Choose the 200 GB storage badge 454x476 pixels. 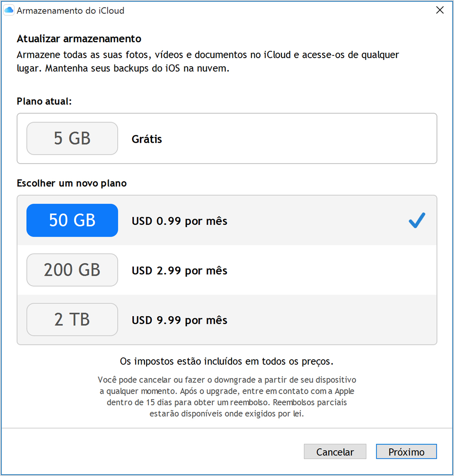tap(72, 270)
